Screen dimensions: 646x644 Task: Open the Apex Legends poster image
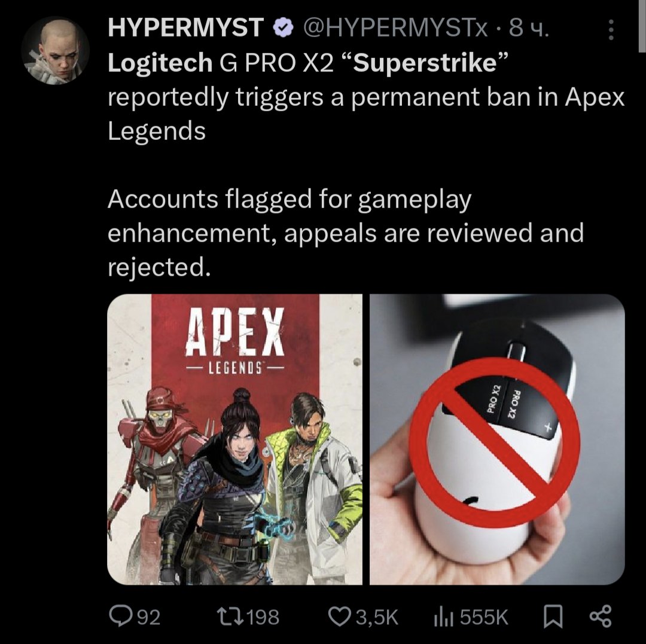point(235,439)
